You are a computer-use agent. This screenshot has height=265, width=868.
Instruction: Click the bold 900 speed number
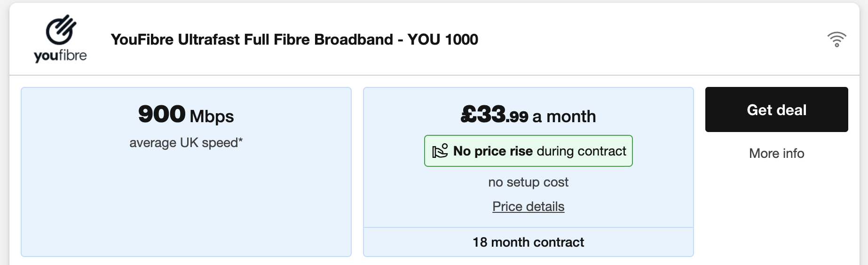click(x=162, y=114)
